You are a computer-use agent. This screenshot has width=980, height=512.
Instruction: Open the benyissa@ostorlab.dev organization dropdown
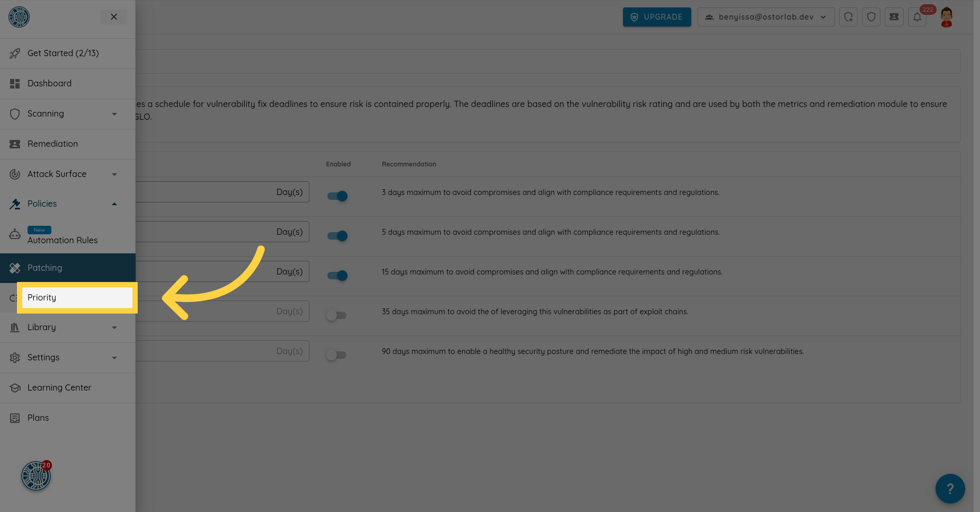point(766,17)
